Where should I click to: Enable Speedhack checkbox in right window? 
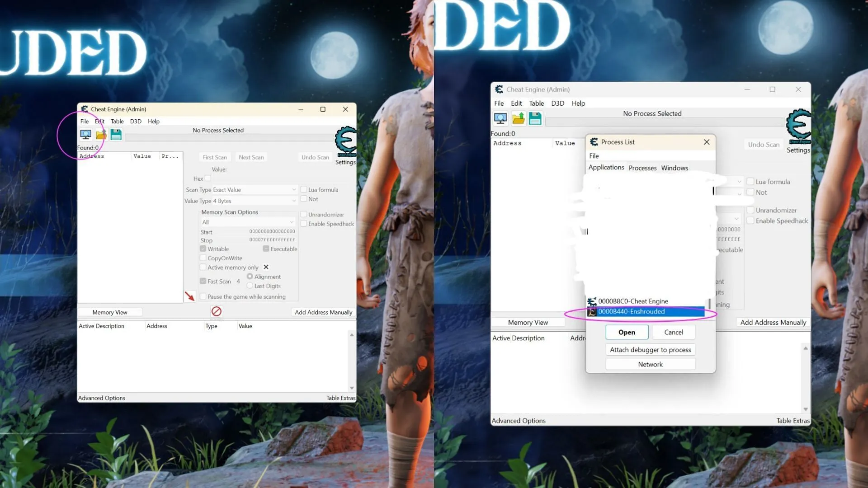pyautogui.click(x=750, y=221)
